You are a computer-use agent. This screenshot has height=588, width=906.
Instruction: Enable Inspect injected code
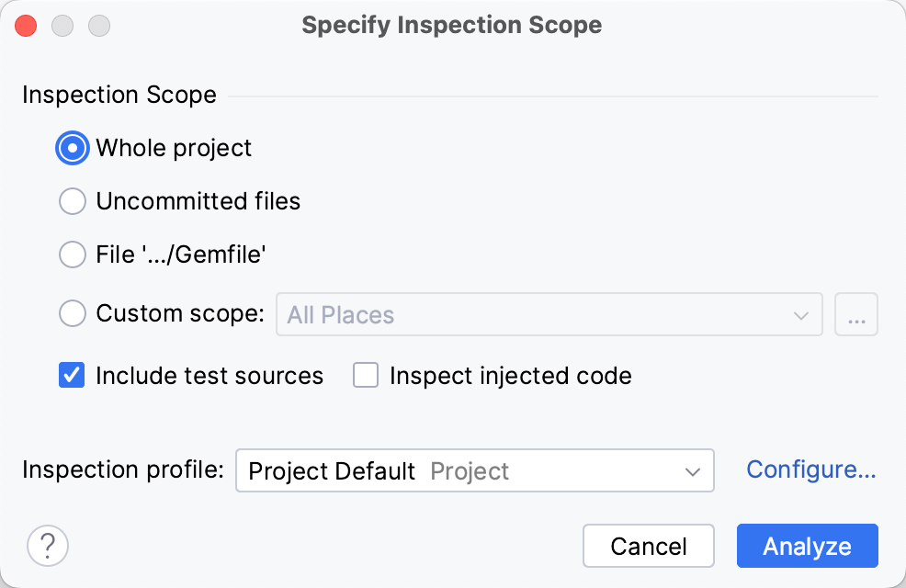coord(366,375)
